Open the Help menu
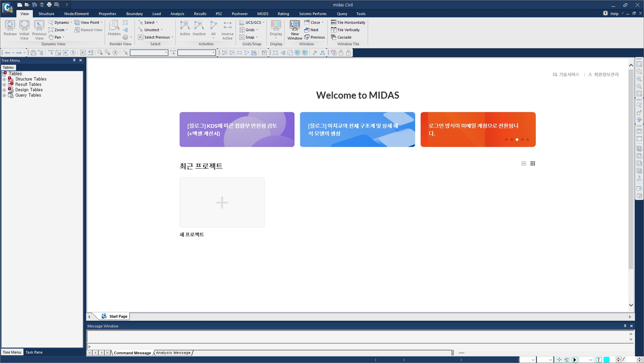The image size is (644, 363). 614,14
